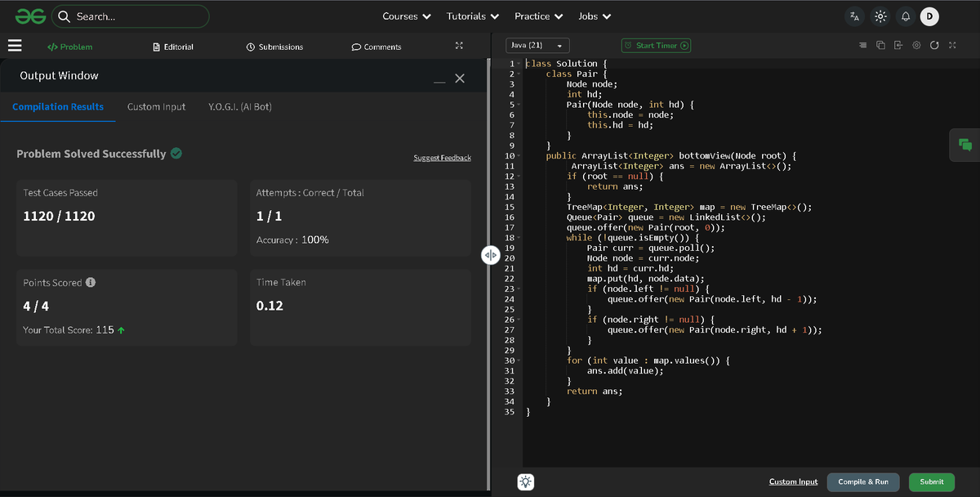Click the panel divider resize handle

click(490, 255)
